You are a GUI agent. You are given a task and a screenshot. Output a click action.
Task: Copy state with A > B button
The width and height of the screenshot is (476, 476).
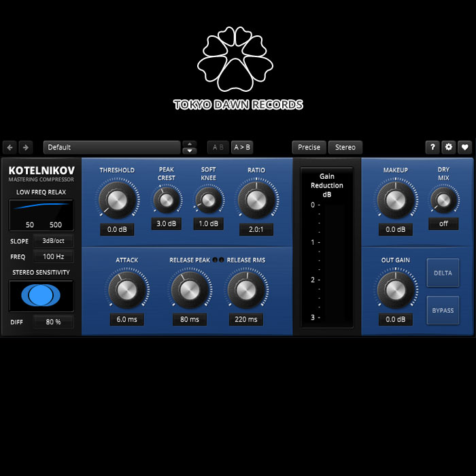point(242,148)
